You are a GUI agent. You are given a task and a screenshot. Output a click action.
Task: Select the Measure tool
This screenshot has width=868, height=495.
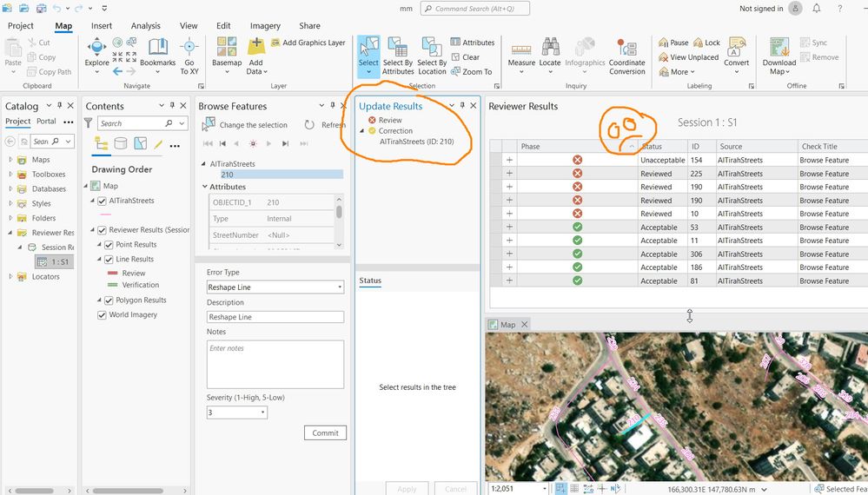[521, 48]
